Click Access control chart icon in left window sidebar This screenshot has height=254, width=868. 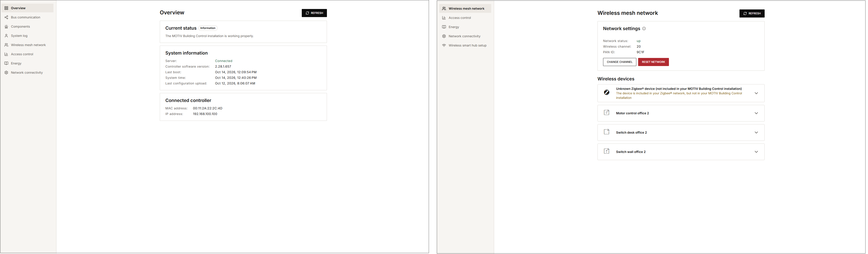[x=6, y=54]
